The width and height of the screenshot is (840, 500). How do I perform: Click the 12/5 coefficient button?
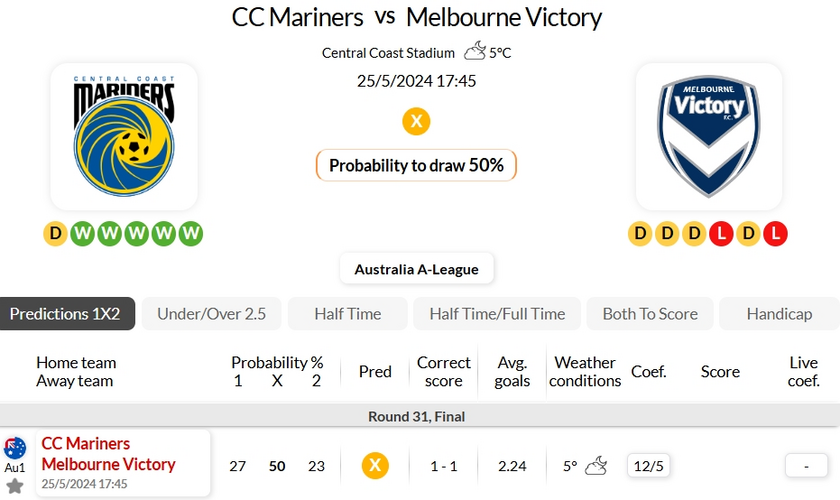click(648, 466)
